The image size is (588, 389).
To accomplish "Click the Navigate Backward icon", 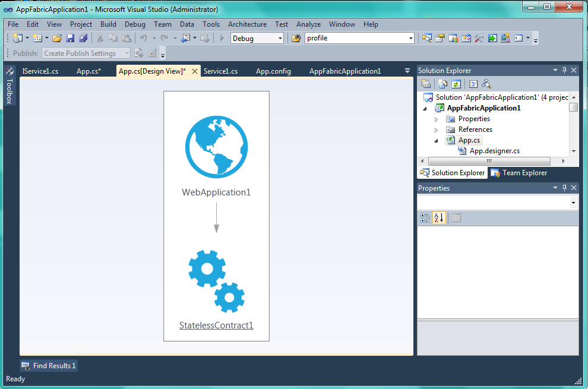I will [186, 38].
